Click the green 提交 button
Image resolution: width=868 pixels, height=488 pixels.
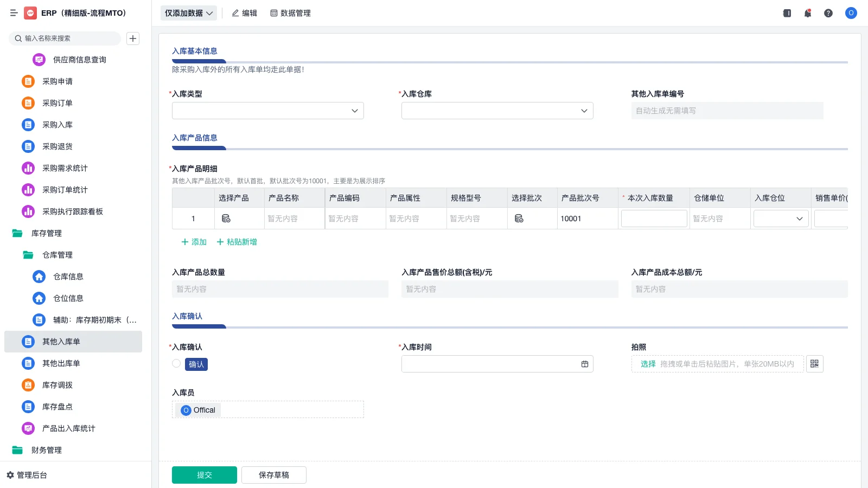tap(204, 475)
